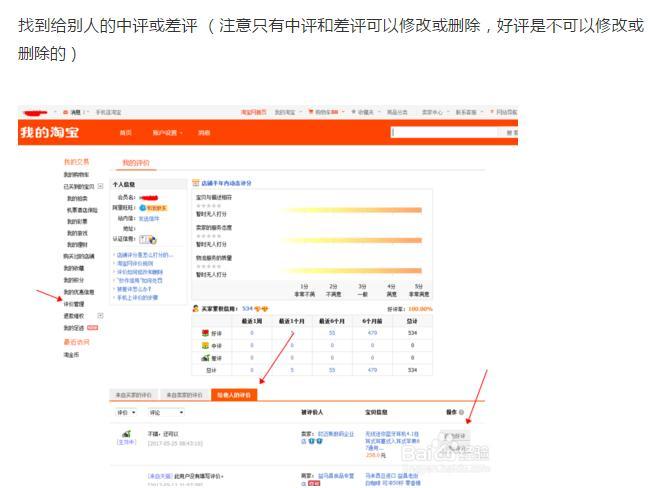Click the 差评 icon in credit table
The height and width of the screenshot is (488, 651).
coord(205,358)
